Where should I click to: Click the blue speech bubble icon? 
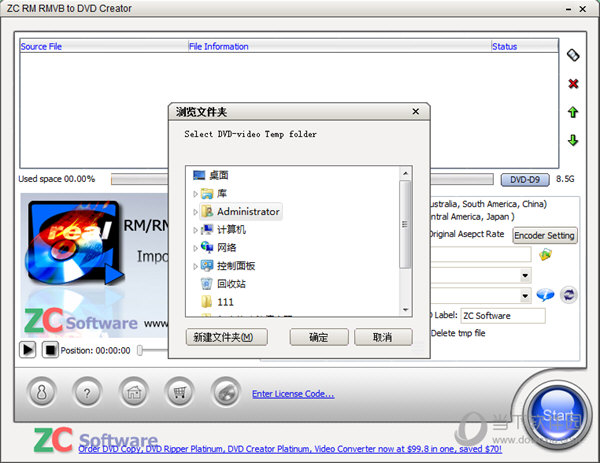[545, 295]
